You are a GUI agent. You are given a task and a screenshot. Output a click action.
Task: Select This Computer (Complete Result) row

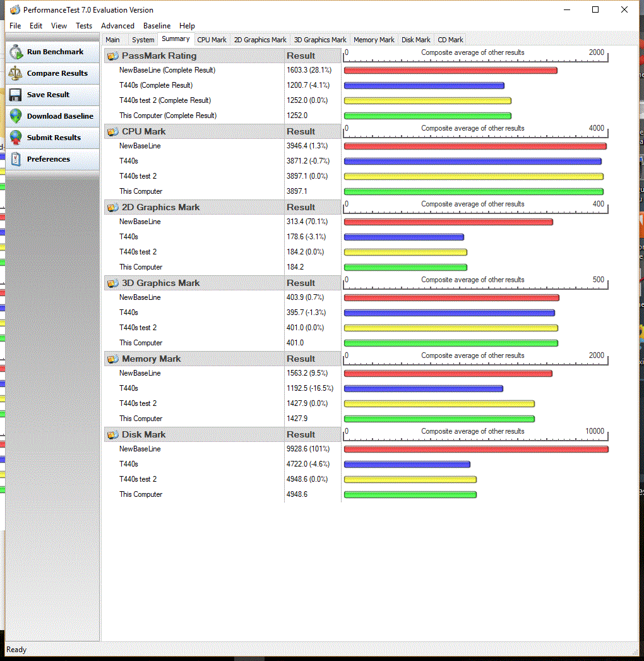[168, 116]
